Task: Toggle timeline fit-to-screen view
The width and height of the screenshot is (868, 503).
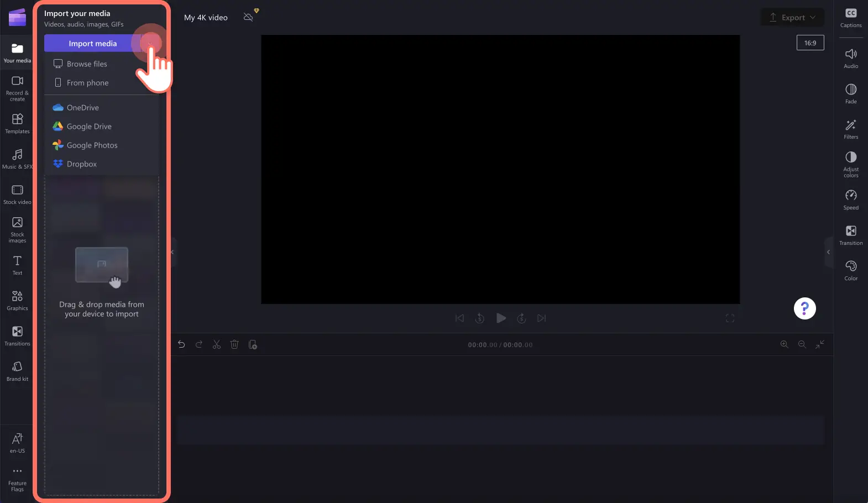Action: coord(819,344)
